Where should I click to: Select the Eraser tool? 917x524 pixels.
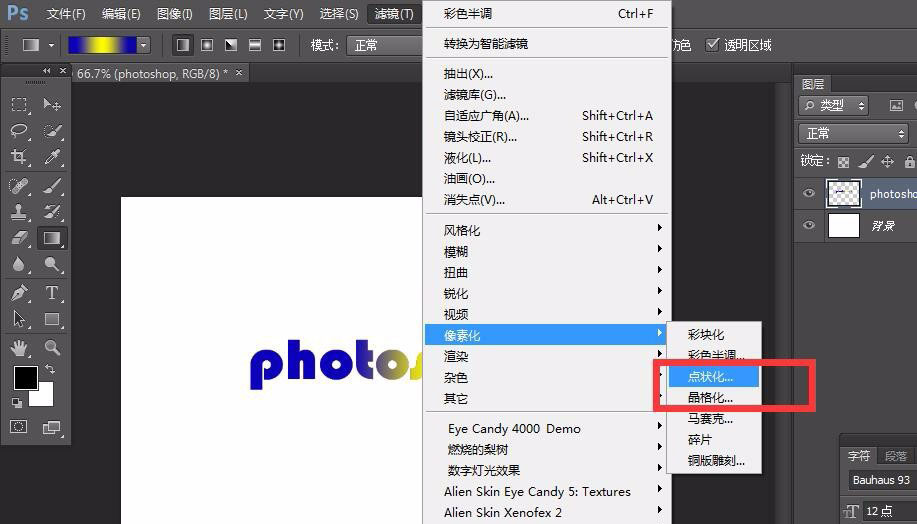pos(19,238)
